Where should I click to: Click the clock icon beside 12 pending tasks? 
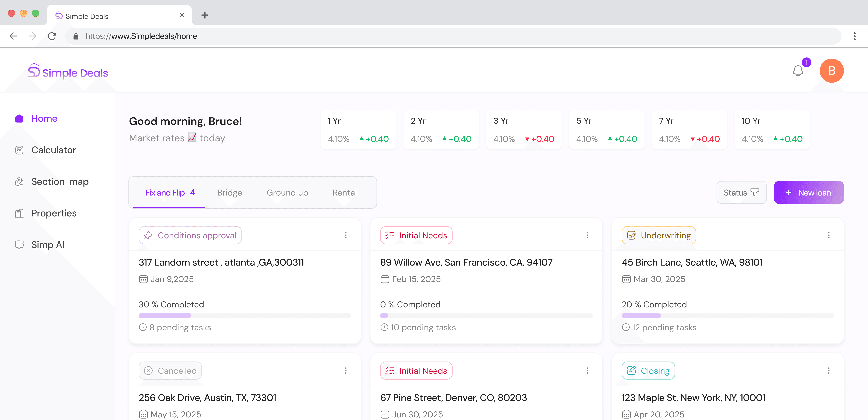coord(626,327)
